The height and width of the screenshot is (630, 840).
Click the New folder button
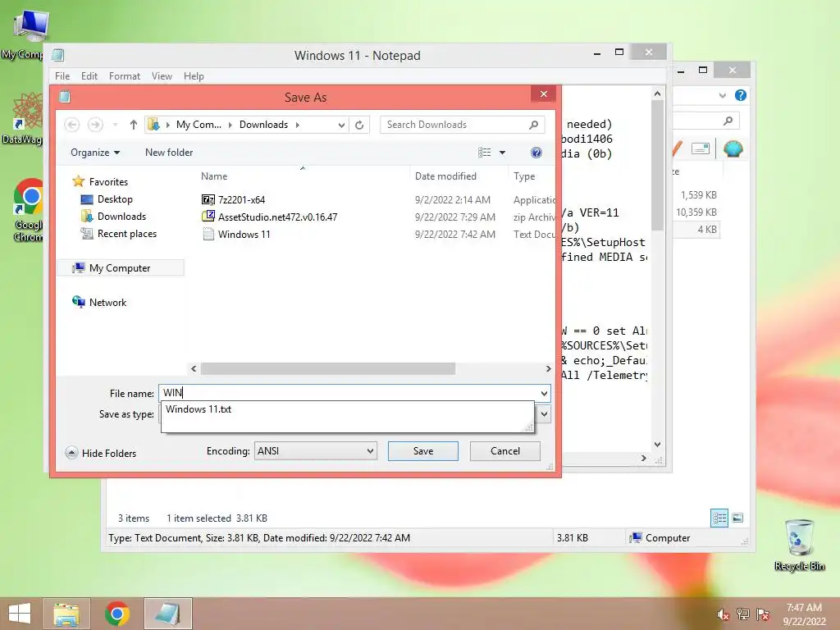(x=169, y=153)
